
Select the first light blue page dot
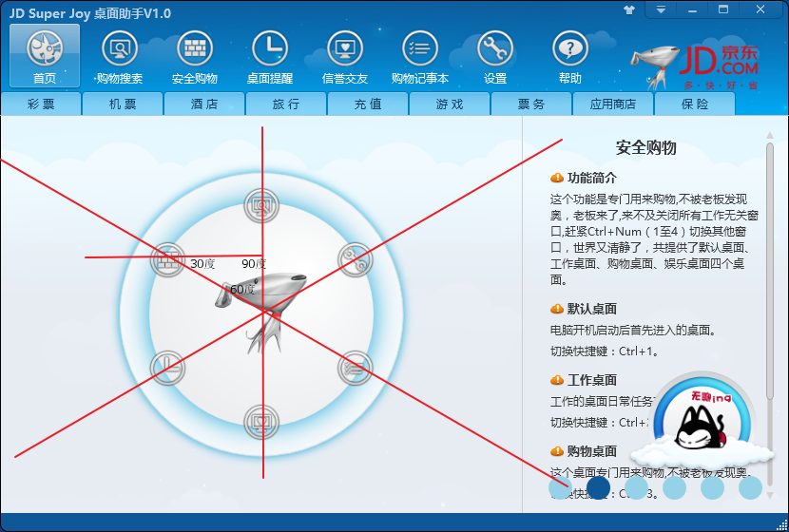coord(560,487)
